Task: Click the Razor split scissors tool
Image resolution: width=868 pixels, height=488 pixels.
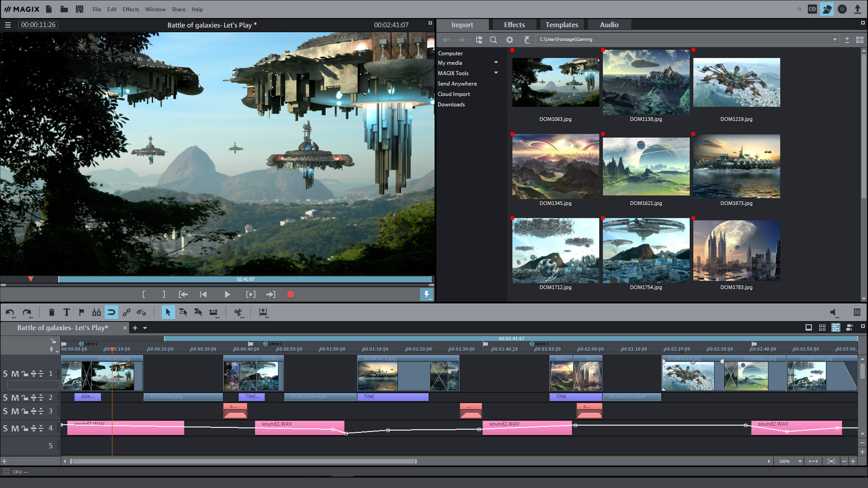Action: [238, 312]
